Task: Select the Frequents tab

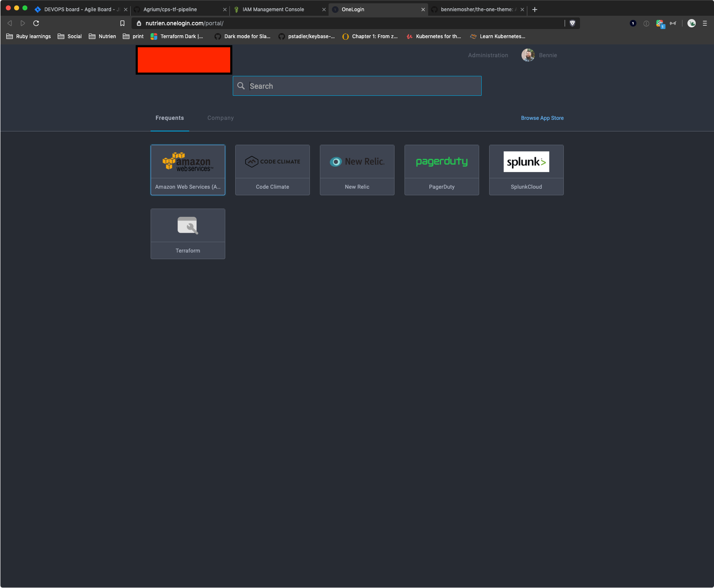Action: click(x=170, y=118)
